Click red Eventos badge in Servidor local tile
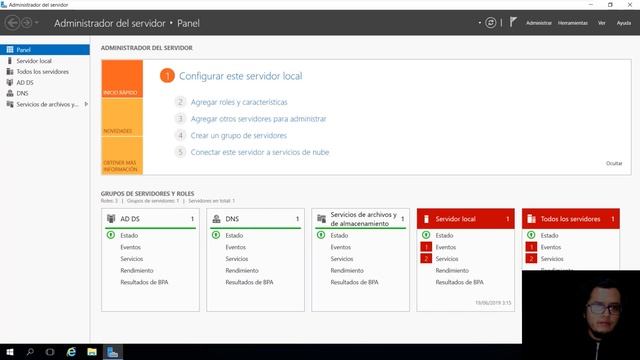 426,247
